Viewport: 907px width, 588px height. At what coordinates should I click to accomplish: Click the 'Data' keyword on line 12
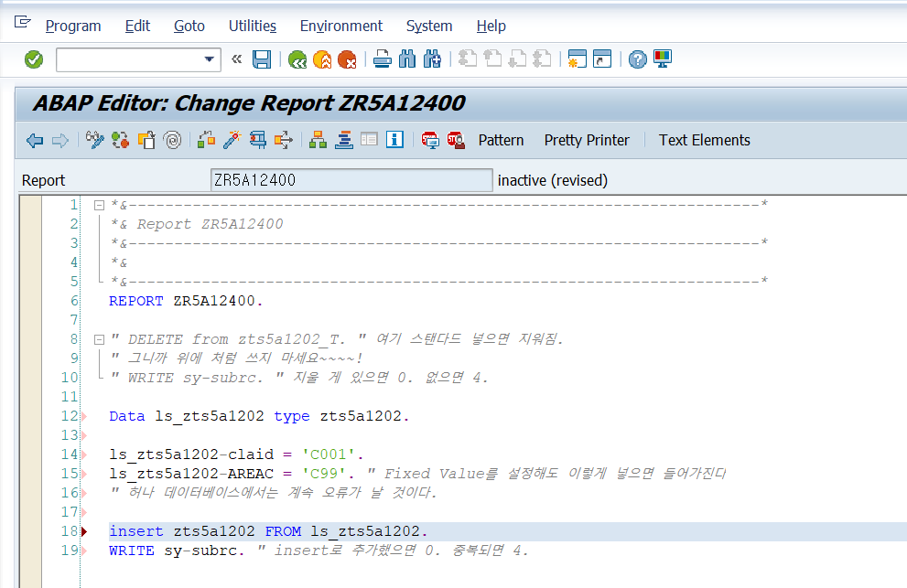126,416
